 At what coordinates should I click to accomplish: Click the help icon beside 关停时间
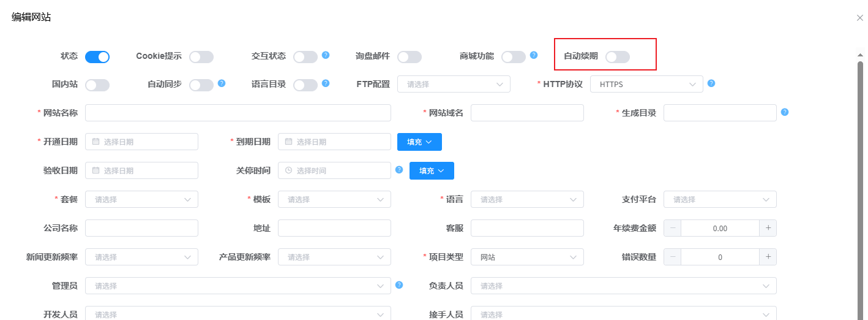click(x=399, y=170)
